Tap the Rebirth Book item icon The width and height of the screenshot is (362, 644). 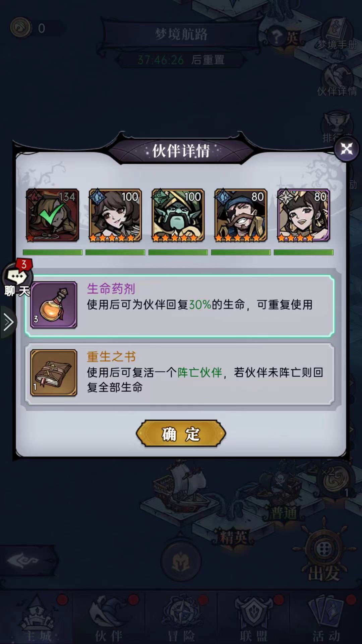[54, 373]
